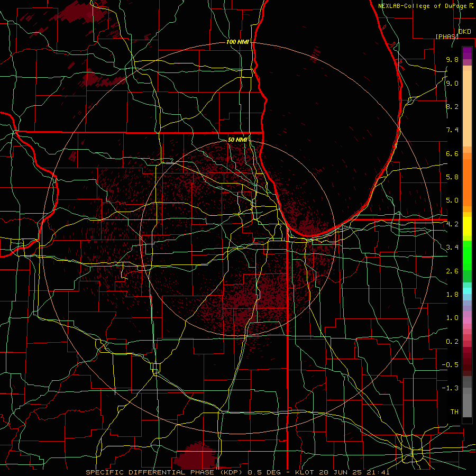Image resolution: width=476 pixels, height=476 pixels.
Task: Pick the cyan band on the color scale
Action: [467, 290]
